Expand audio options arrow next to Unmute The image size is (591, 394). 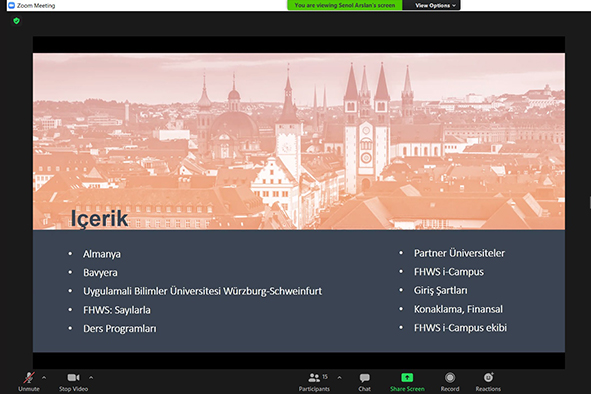[x=44, y=377]
